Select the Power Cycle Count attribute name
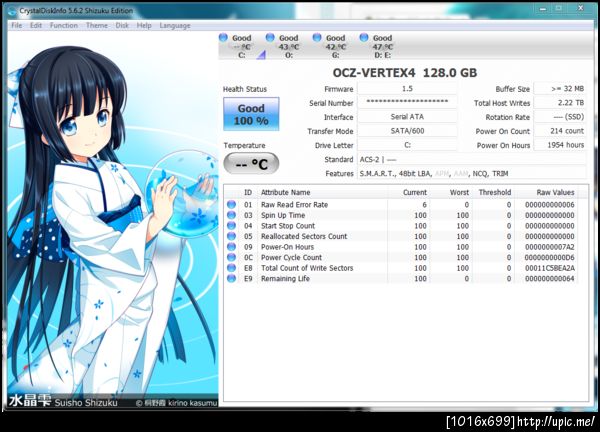The height and width of the screenshot is (432, 600). click(291, 257)
